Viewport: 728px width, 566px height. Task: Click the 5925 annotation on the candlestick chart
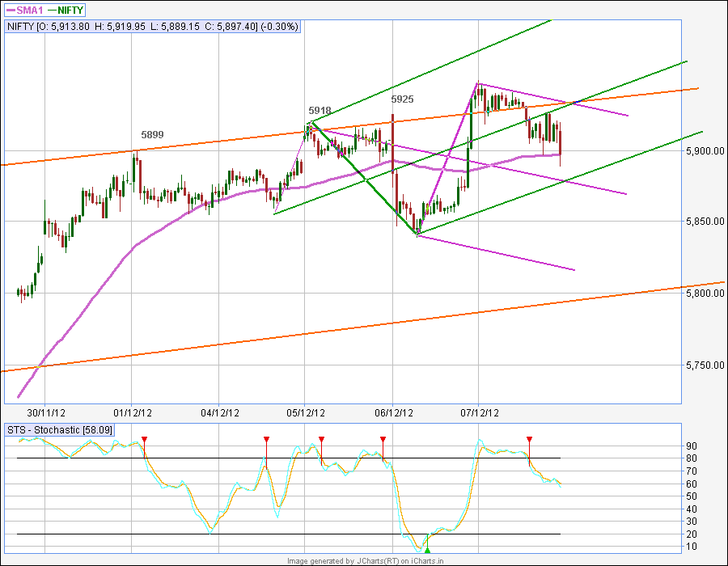click(401, 99)
